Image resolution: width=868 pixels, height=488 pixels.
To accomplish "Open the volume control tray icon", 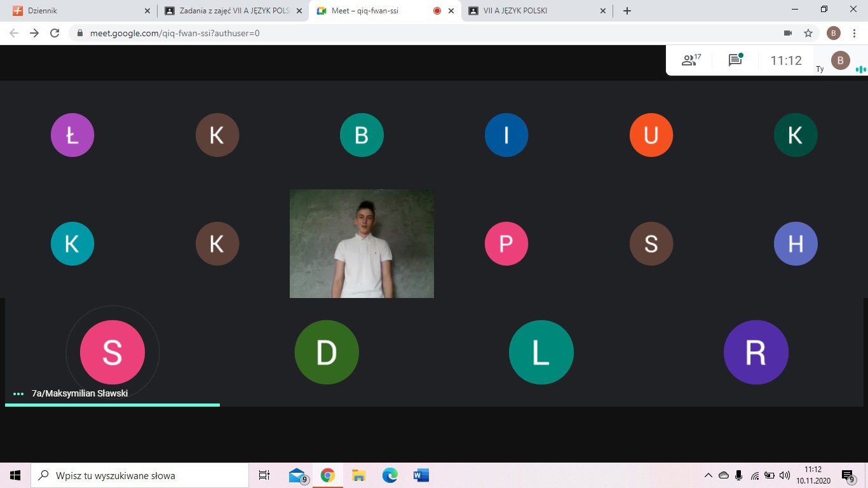I will point(785,475).
